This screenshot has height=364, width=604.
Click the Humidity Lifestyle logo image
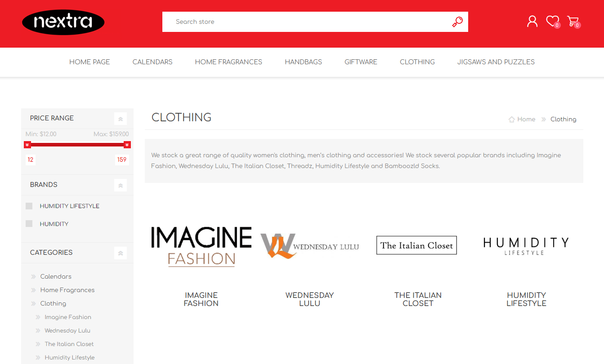coord(526,246)
